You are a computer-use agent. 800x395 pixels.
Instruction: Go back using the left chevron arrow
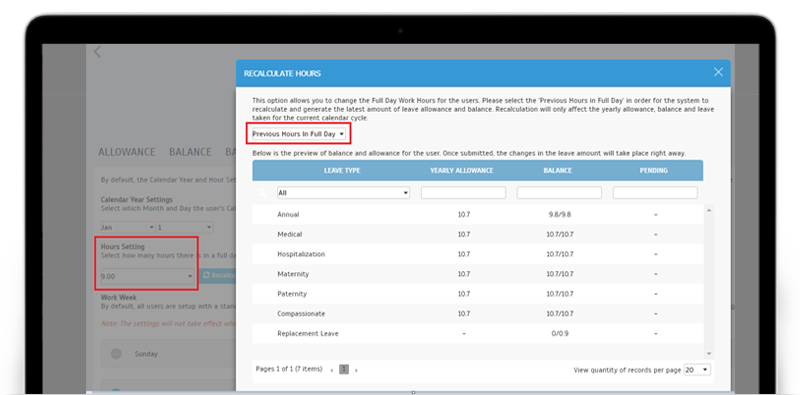(97, 52)
